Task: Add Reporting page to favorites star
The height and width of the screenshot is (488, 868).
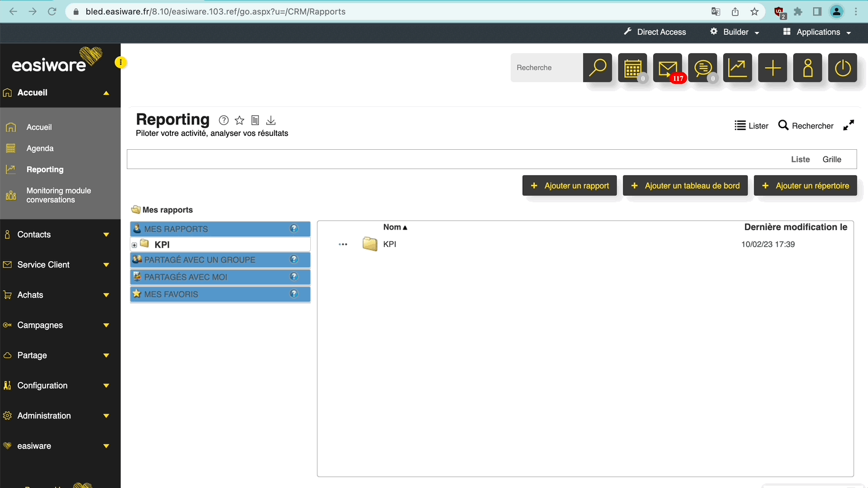Action: click(240, 120)
